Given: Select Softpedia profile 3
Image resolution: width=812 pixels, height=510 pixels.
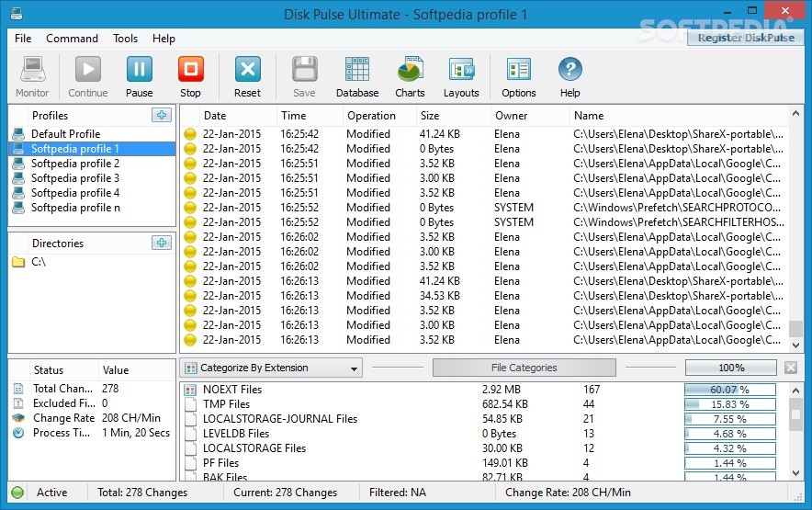Looking at the screenshot, I should (92, 177).
